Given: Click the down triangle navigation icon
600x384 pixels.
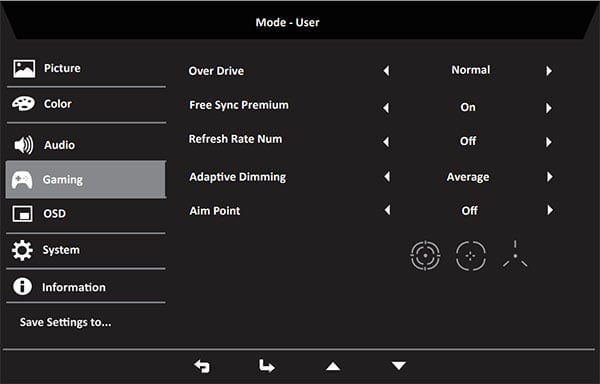Looking at the screenshot, I should pyautogui.click(x=399, y=366).
